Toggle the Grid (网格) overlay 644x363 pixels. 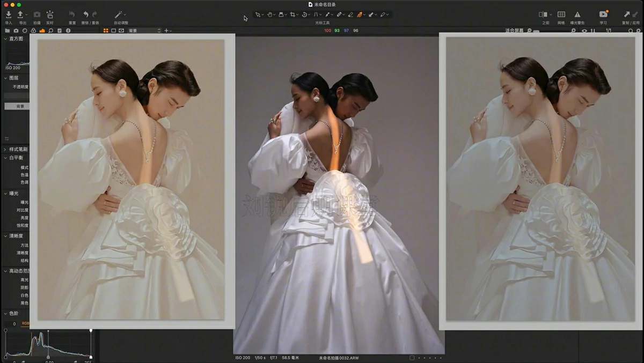click(561, 14)
